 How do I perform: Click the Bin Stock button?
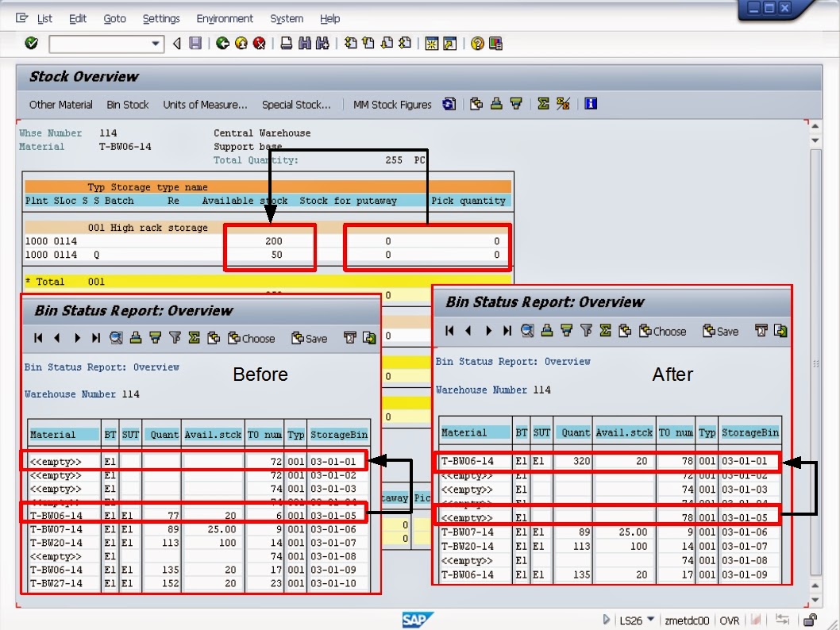click(127, 104)
